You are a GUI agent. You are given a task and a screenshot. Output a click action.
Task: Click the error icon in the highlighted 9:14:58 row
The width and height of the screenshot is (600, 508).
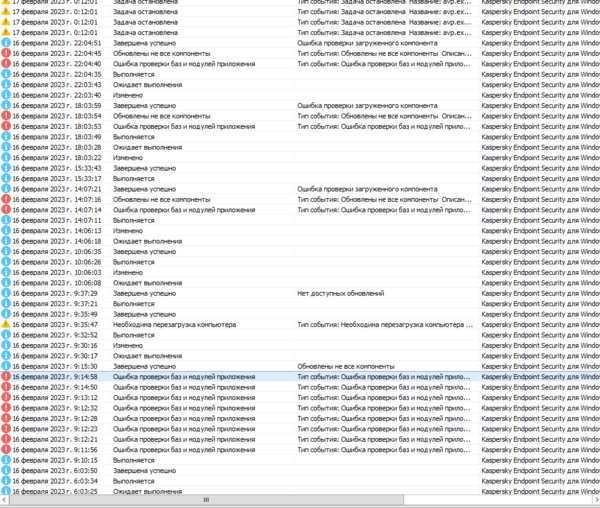6,376
